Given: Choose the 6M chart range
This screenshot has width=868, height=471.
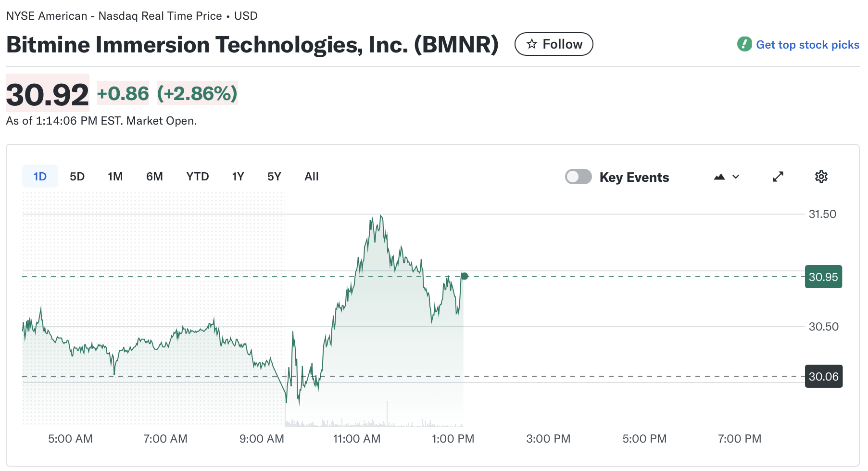Looking at the screenshot, I should click(154, 177).
